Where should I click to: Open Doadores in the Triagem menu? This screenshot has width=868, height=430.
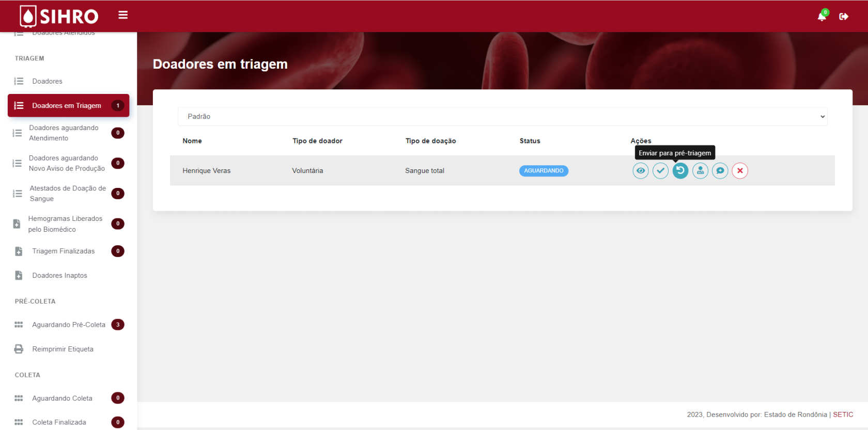click(68, 81)
